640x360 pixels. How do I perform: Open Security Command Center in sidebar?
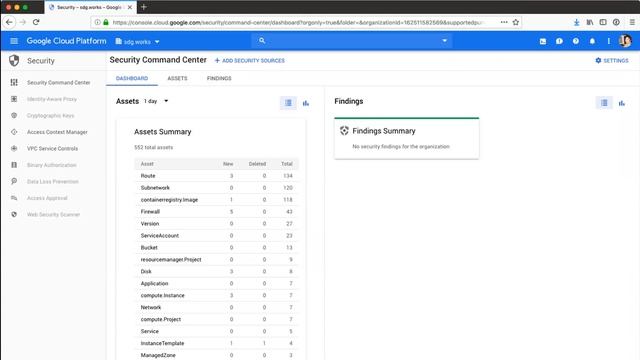point(58,82)
